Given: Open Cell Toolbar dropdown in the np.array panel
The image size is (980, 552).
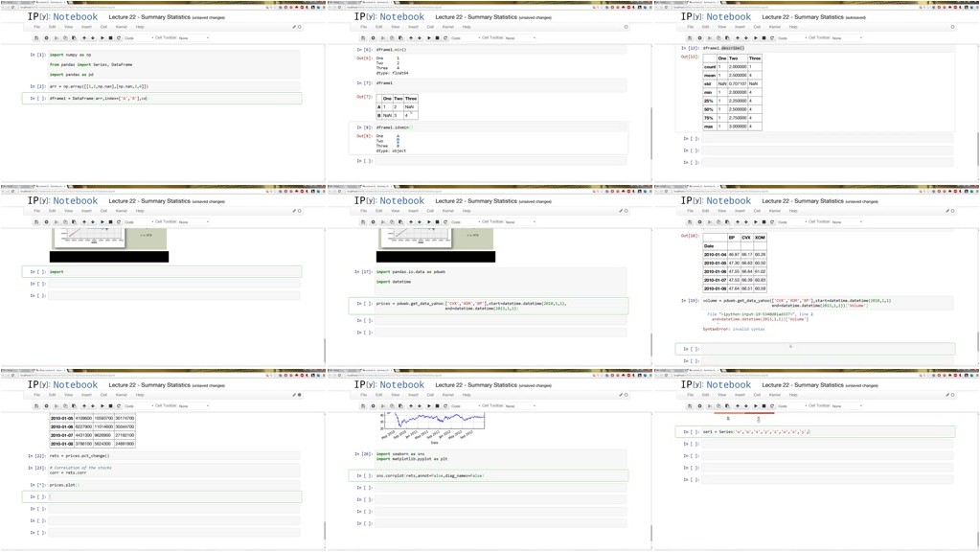Looking at the screenshot, I should tap(194, 37).
